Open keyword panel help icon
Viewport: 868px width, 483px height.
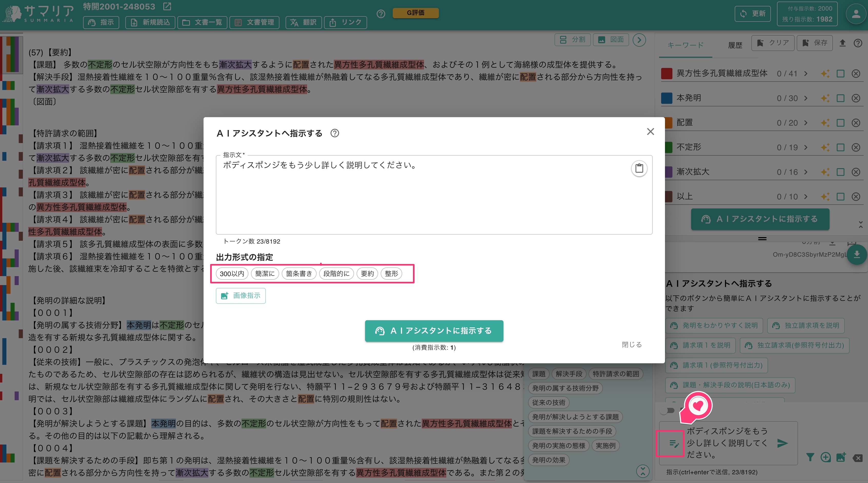tap(858, 43)
